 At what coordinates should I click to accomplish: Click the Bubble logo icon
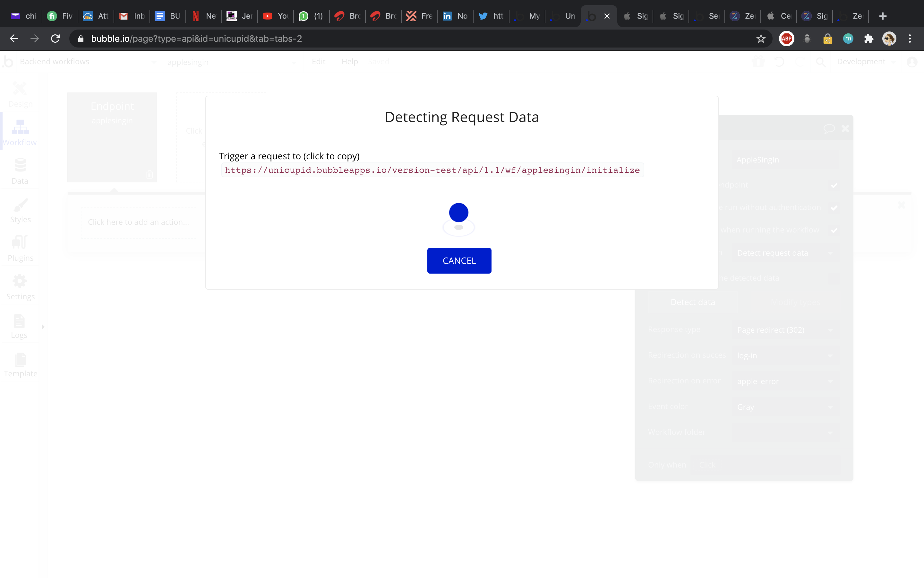tap(8, 62)
